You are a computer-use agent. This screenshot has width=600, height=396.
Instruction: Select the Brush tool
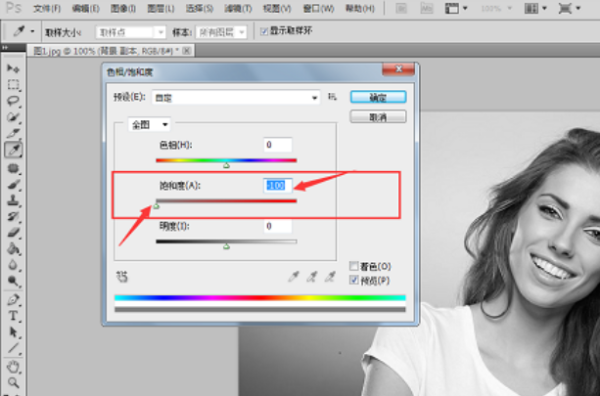tap(13, 184)
